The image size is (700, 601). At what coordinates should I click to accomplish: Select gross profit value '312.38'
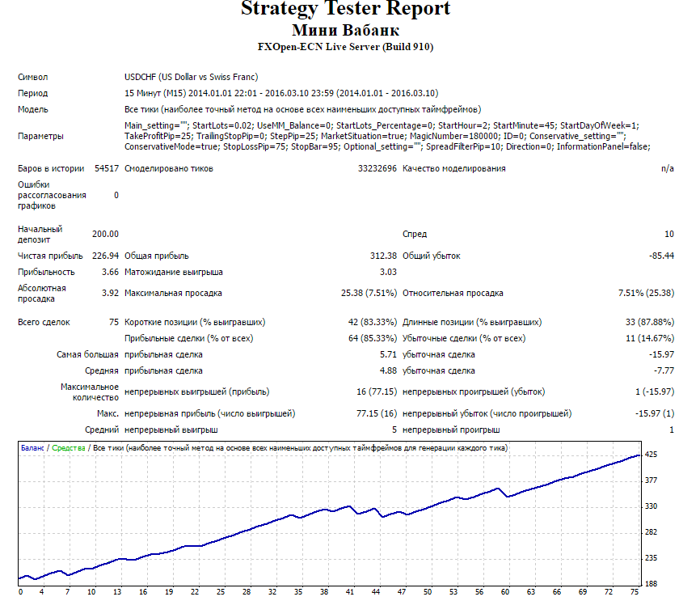click(x=383, y=256)
